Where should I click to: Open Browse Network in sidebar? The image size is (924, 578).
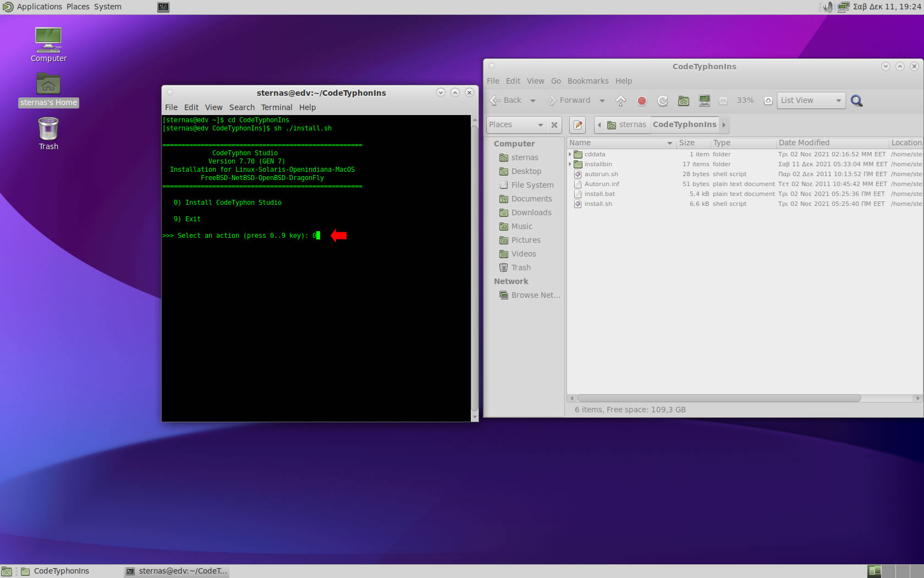(530, 295)
